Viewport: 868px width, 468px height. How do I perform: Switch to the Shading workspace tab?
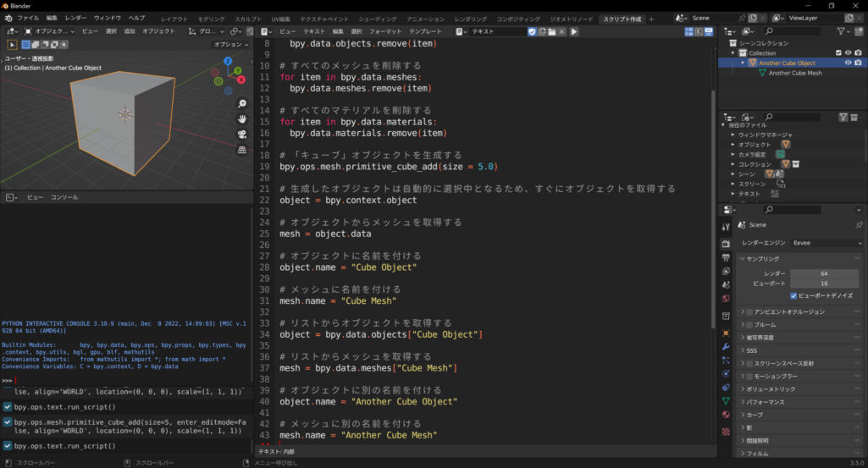click(378, 19)
